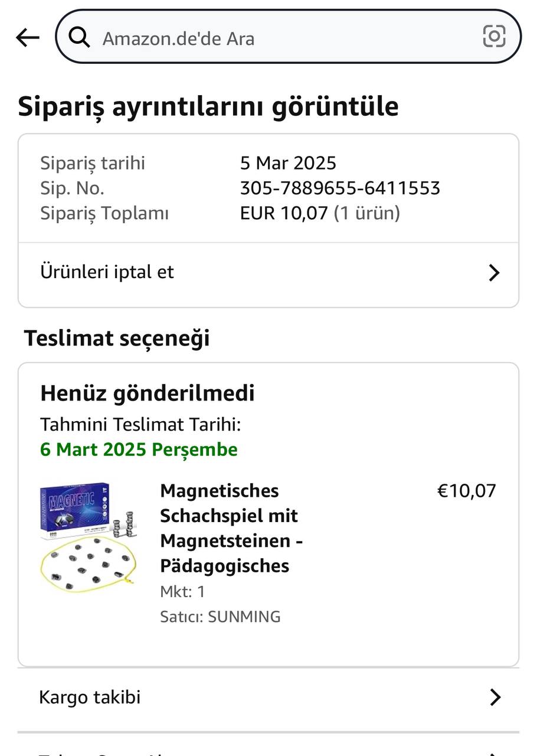Click the Sipariş ayrıntılarını görüntüle page title
Image resolution: width=537 pixels, height=756 pixels.
point(208,107)
